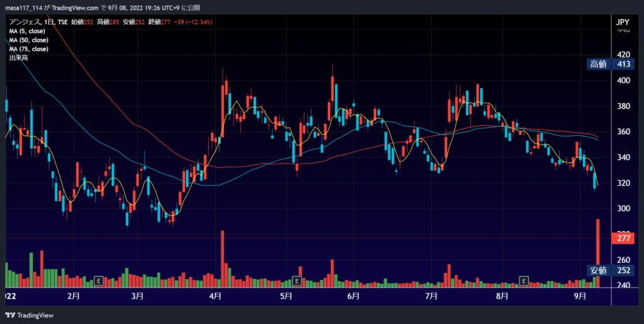Click the 安値252 low value in legend

133,22
